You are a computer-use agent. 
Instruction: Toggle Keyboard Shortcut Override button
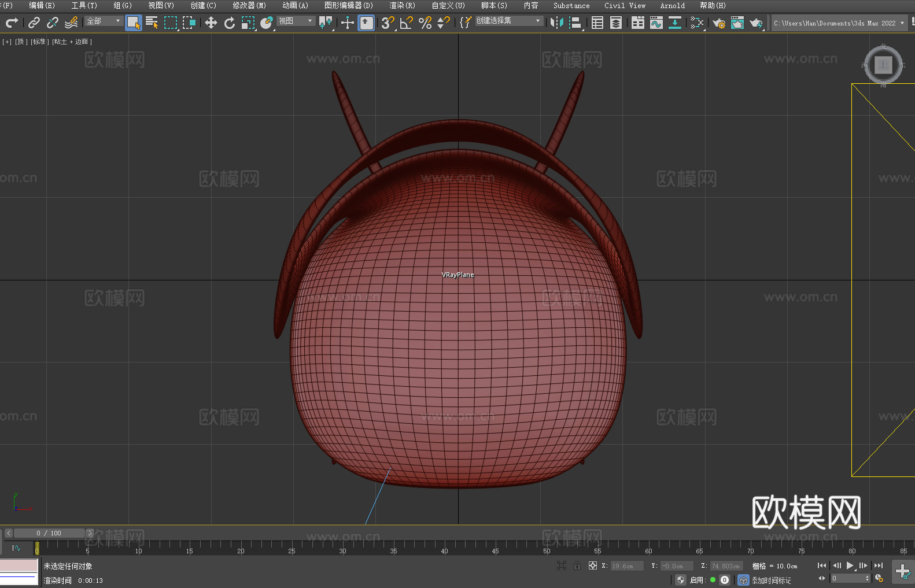tap(366, 23)
